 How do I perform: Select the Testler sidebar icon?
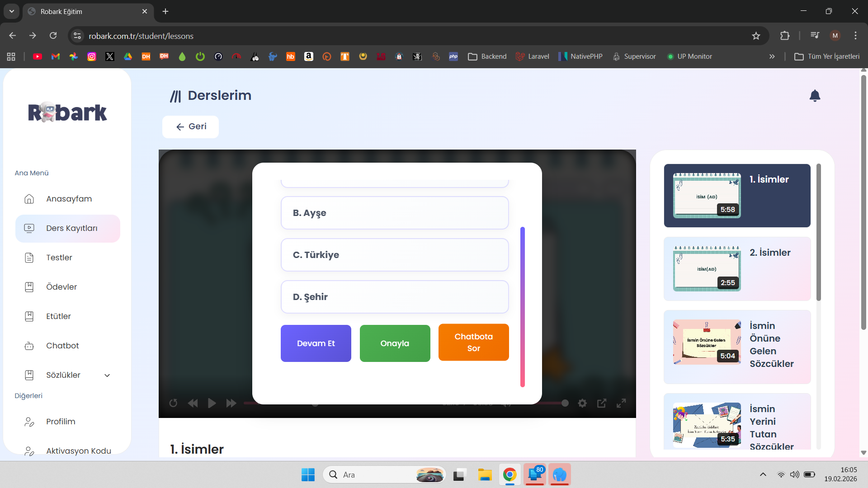[29, 258]
